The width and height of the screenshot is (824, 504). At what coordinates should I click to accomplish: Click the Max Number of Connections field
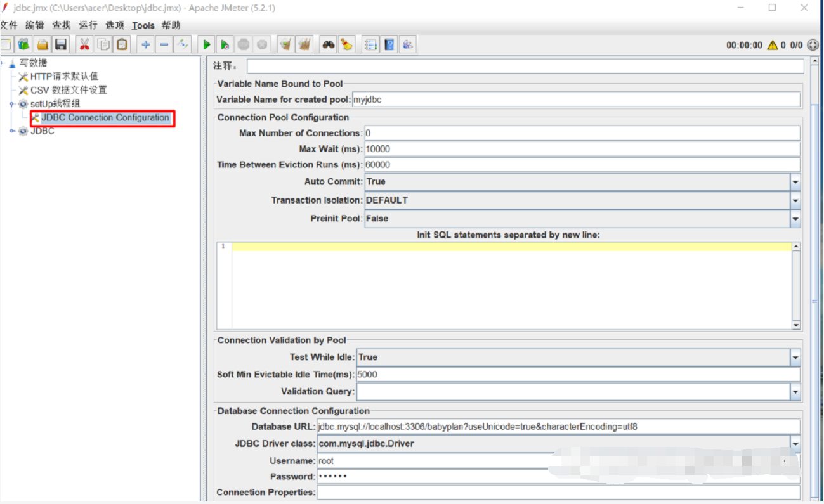point(582,133)
